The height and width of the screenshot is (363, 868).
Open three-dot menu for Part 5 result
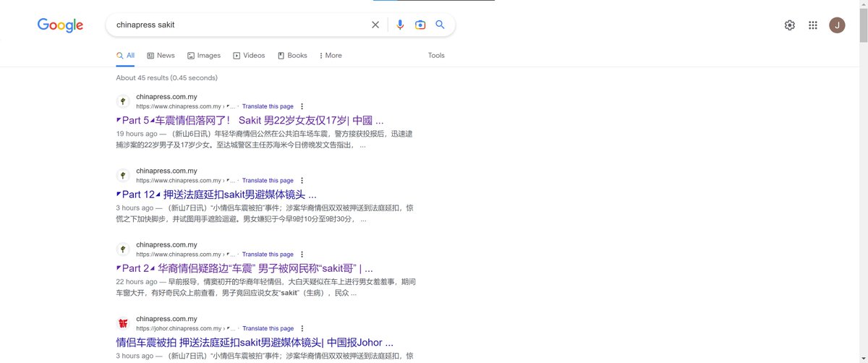click(302, 106)
